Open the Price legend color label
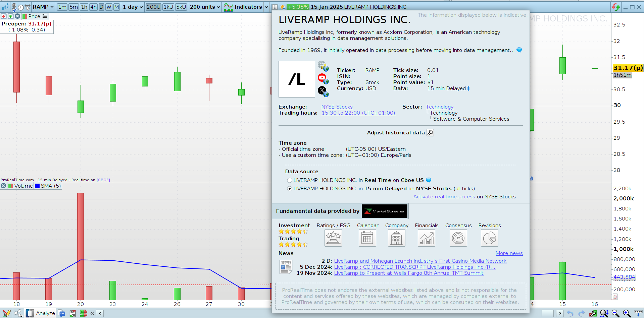 point(32,16)
